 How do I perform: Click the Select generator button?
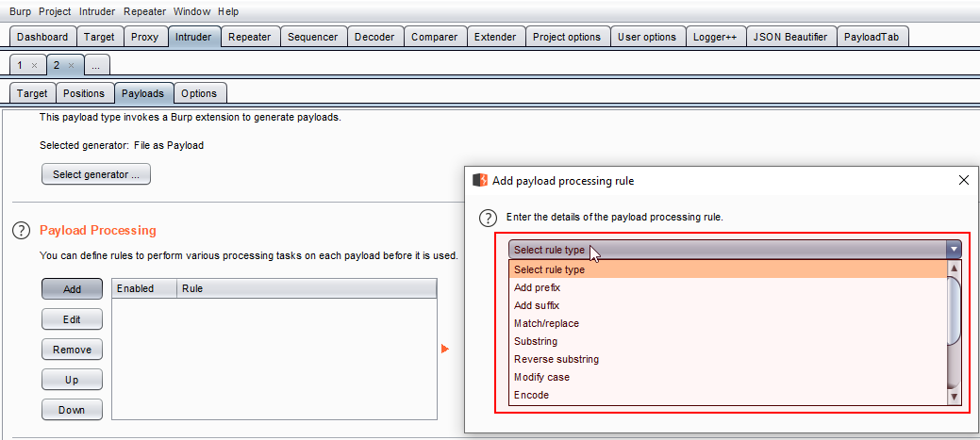96,174
